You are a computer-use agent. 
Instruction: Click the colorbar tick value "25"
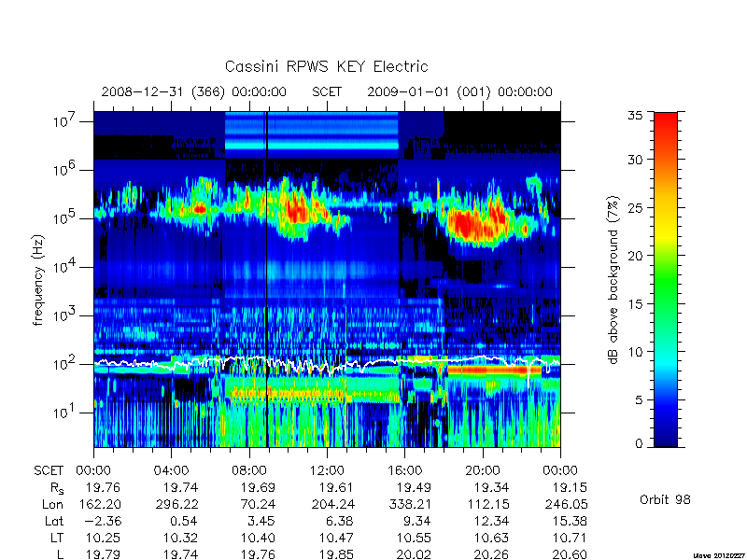pyautogui.click(x=635, y=208)
